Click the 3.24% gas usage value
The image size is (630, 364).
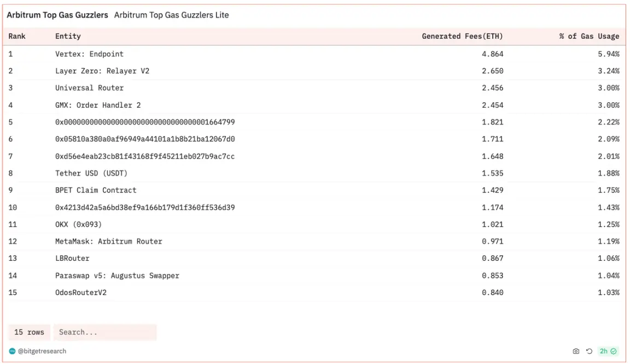(x=608, y=71)
